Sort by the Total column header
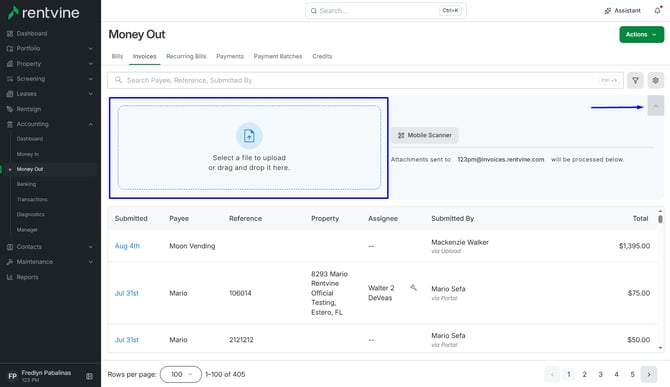670x387 pixels. (x=640, y=219)
